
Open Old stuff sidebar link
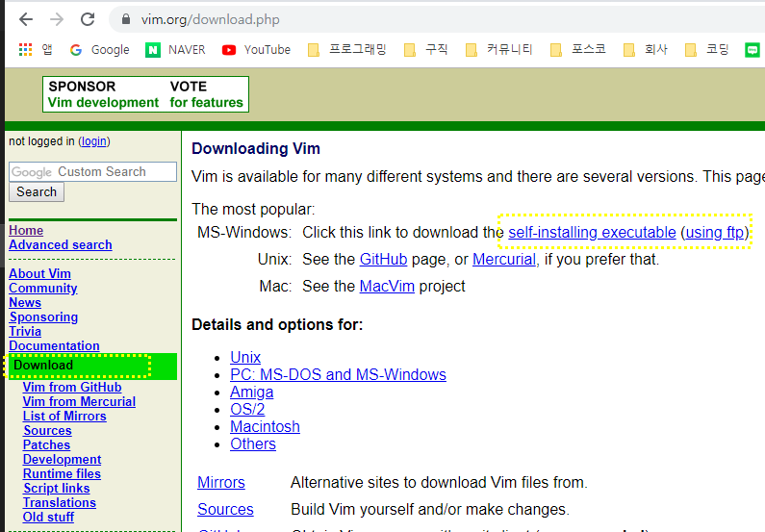click(48, 517)
